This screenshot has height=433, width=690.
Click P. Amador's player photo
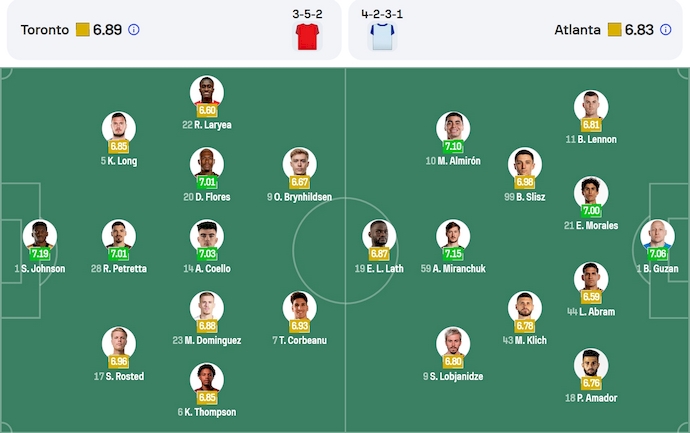click(x=591, y=365)
